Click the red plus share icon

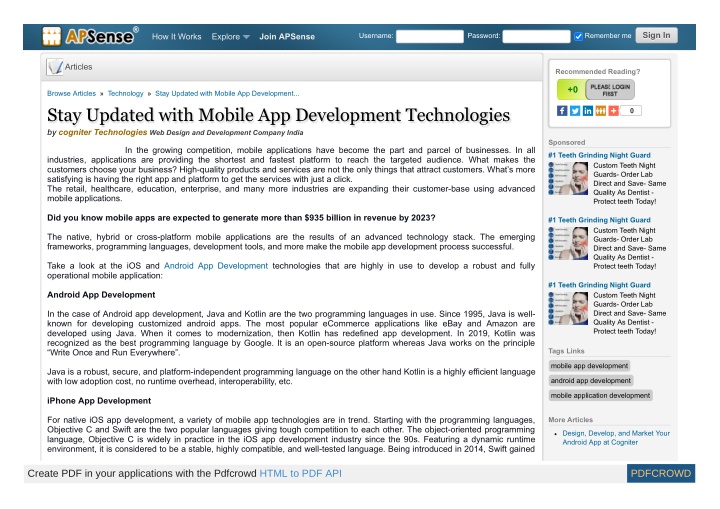pyautogui.click(x=613, y=111)
